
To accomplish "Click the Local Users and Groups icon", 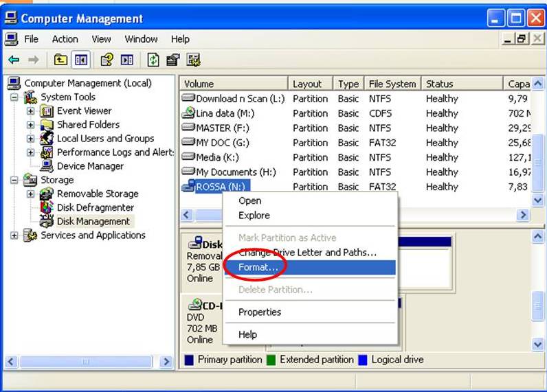I will click(47, 139).
